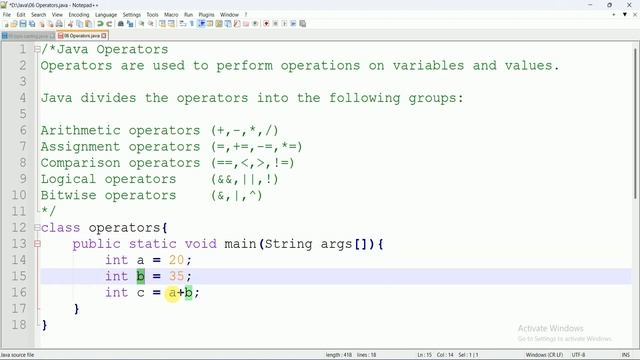Click the Save All toolbar icon
This screenshot has width=640, height=360.
pos(32,24)
